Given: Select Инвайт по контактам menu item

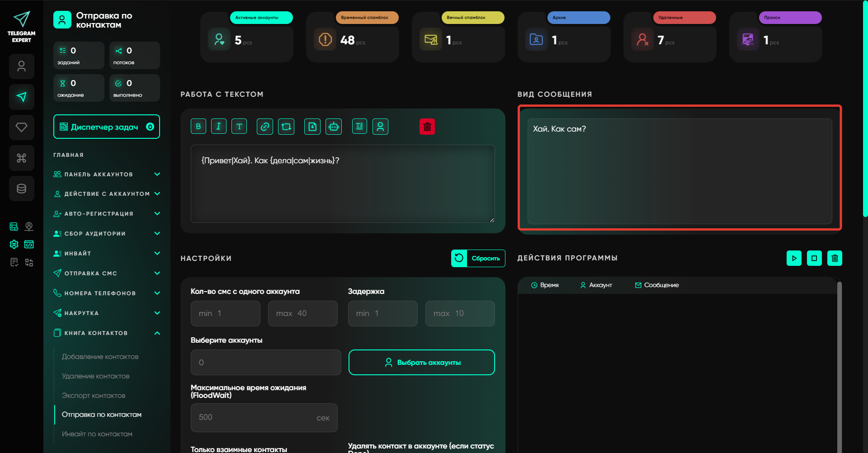Looking at the screenshot, I should [x=97, y=434].
